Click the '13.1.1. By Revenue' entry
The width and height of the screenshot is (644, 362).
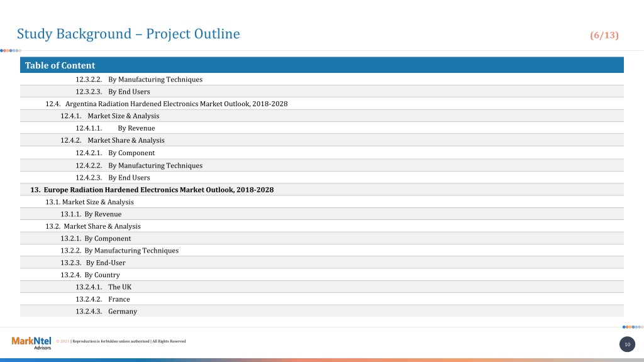[91, 214]
